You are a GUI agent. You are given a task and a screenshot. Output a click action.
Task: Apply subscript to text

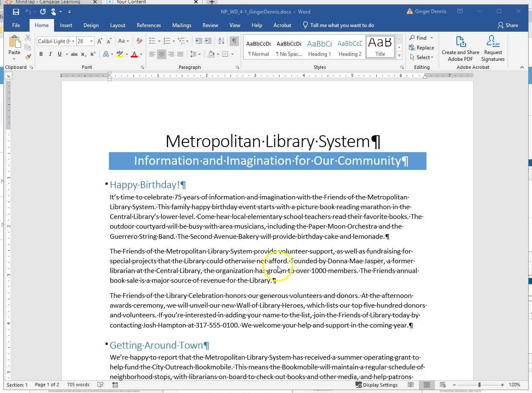(x=83, y=54)
